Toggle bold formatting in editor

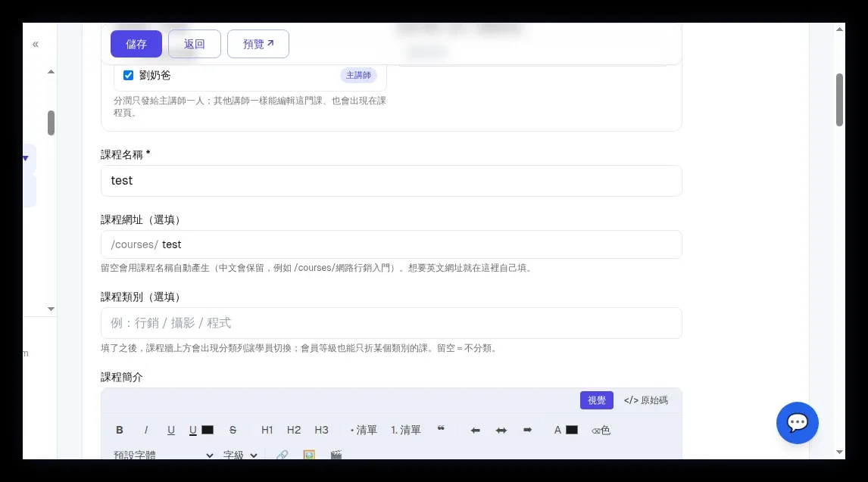tap(120, 430)
